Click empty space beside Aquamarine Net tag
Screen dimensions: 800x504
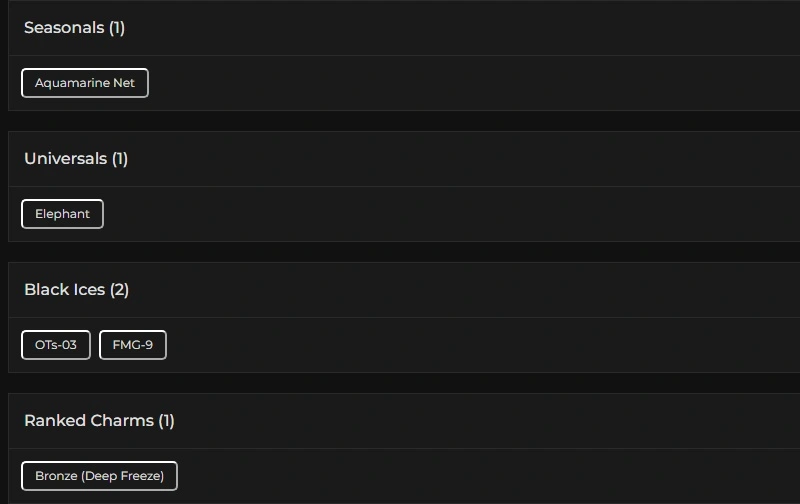450,83
